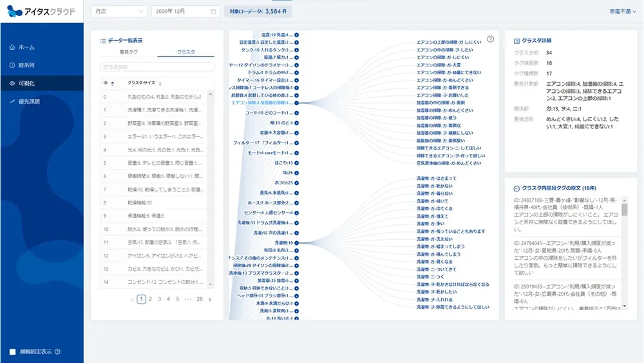Click 原文 list scroll down arrow

pos(625,306)
